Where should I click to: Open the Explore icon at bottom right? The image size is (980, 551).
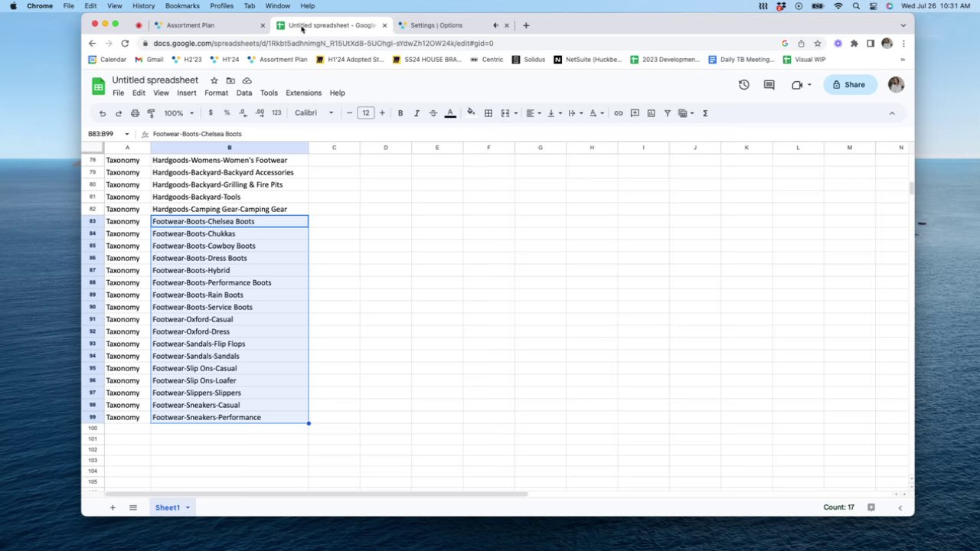pyautogui.click(x=871, y=507)
